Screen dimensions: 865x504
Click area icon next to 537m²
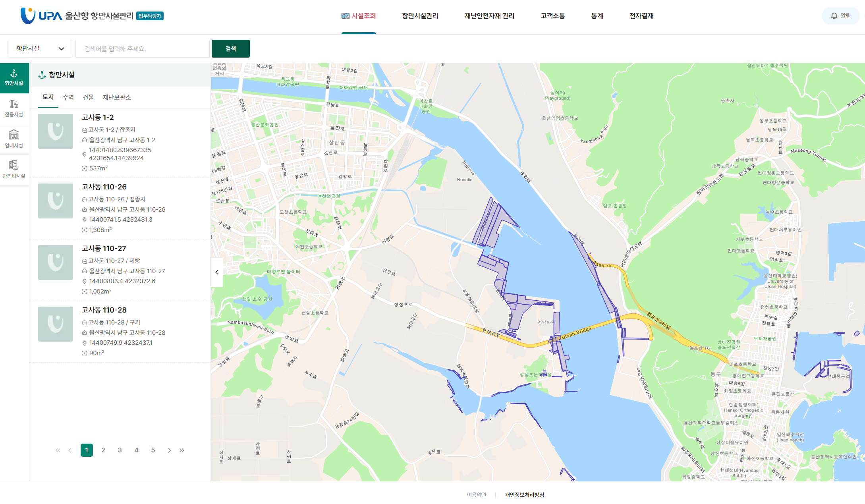(x=84, y=168)
